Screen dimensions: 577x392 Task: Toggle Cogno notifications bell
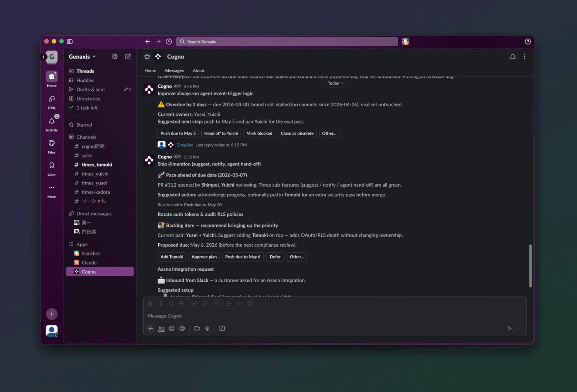(x=512, y=56)
